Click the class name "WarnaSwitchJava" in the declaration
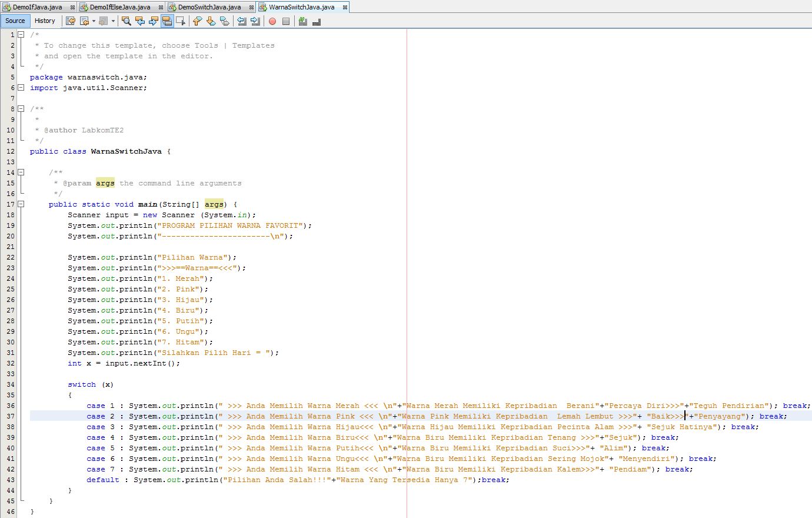 126,151
